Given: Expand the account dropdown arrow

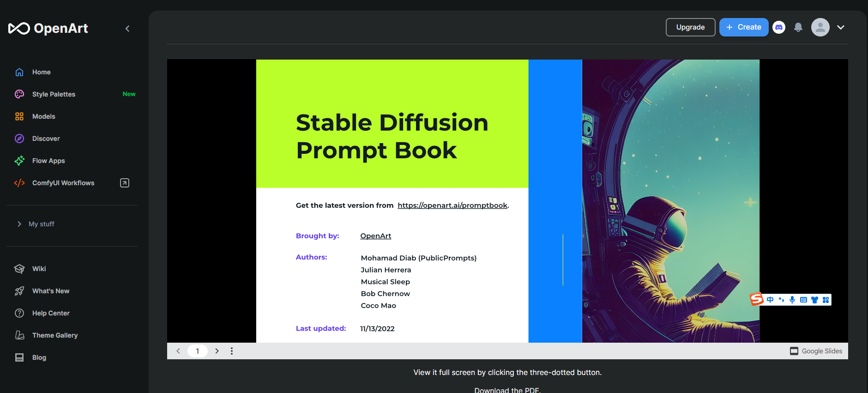Looking at the screenshot, I should coord(841,27).
